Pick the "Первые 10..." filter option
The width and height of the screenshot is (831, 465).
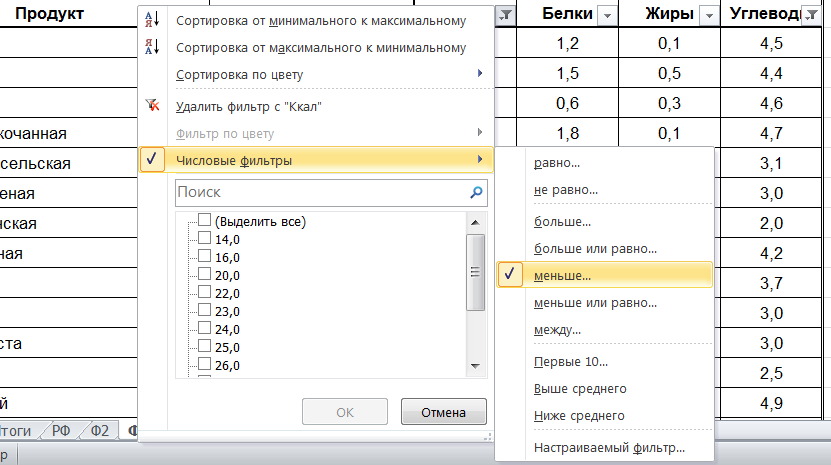click(x=571, y=361)
